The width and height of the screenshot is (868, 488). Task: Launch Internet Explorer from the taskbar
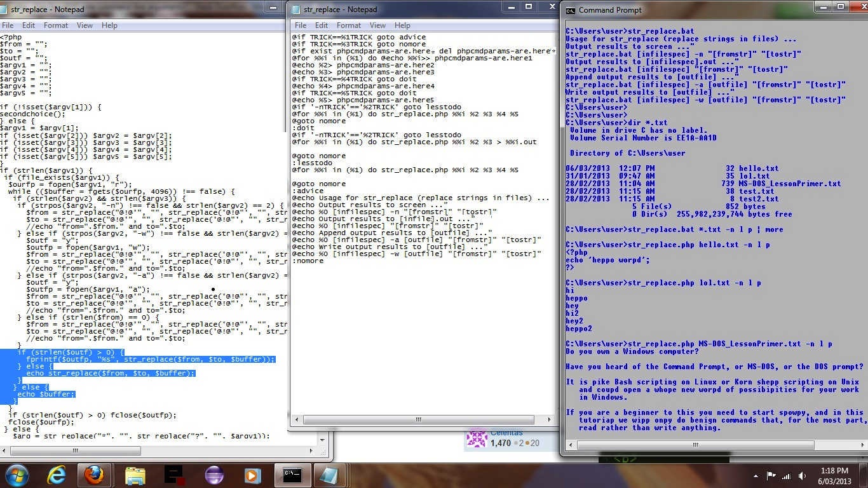[x=57, y=475]
